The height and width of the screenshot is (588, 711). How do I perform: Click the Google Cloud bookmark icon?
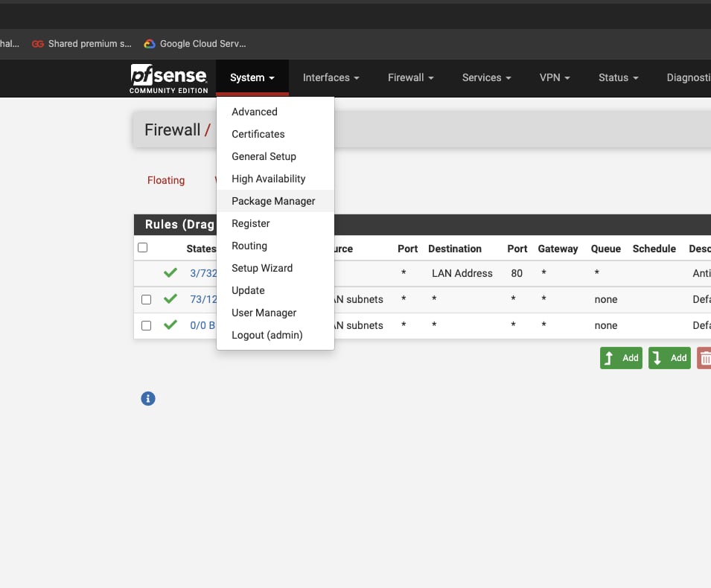(x=150, y=44)
